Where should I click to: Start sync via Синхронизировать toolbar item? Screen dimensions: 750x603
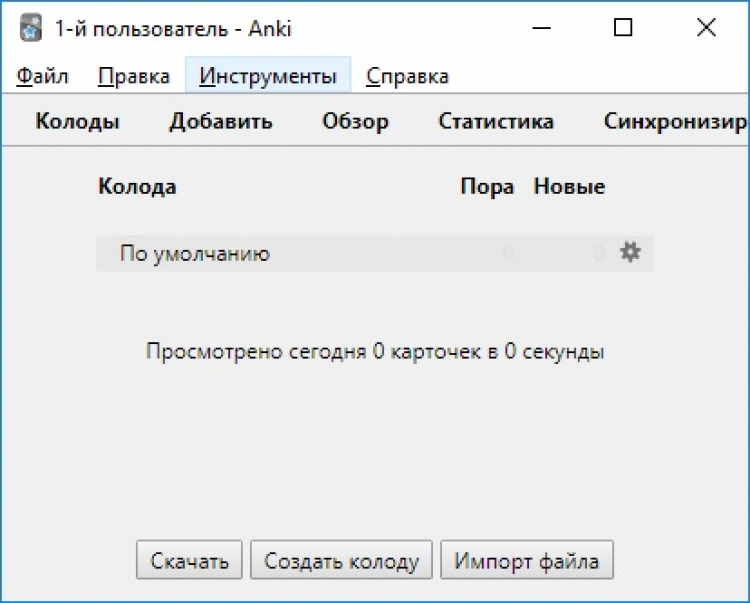675,122
